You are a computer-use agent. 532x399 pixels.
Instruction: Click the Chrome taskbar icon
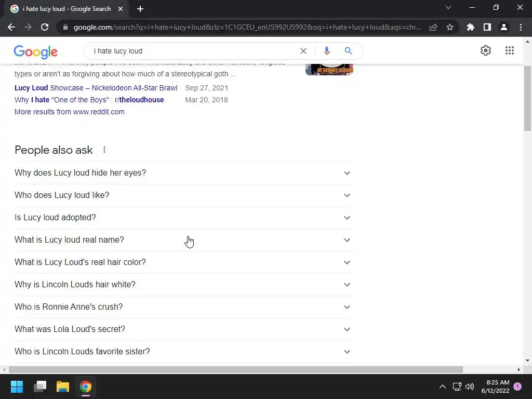[x=86, y=387]
